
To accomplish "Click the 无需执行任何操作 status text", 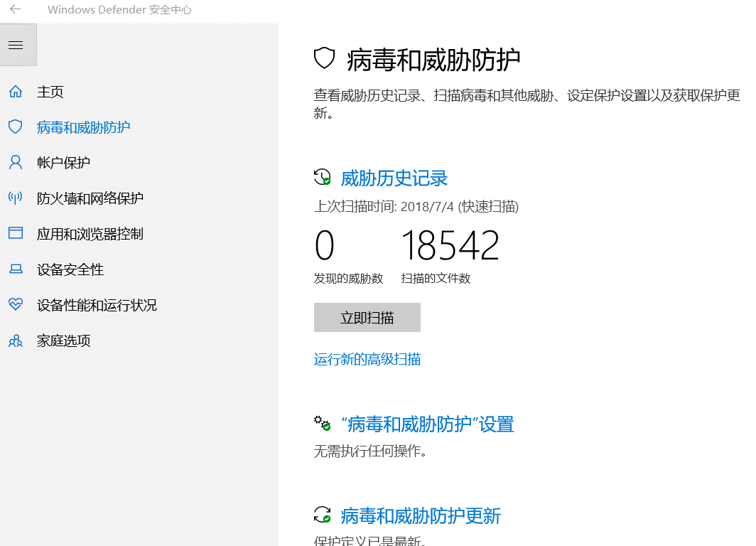I will point(370,451).
